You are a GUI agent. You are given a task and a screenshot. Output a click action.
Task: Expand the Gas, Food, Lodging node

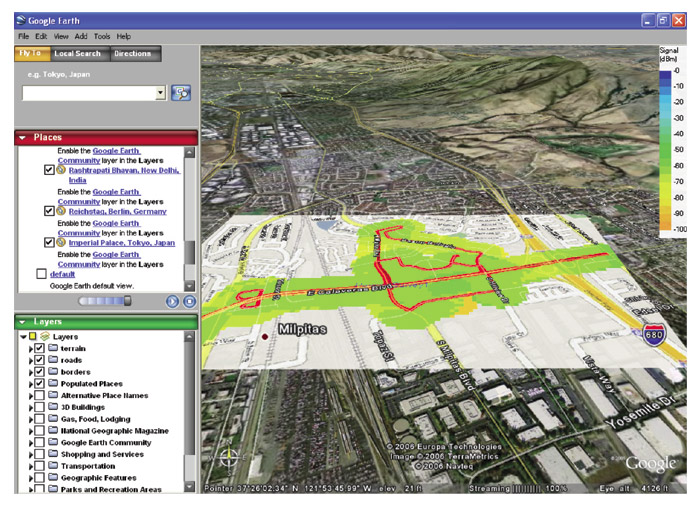(x=31, y=419)
